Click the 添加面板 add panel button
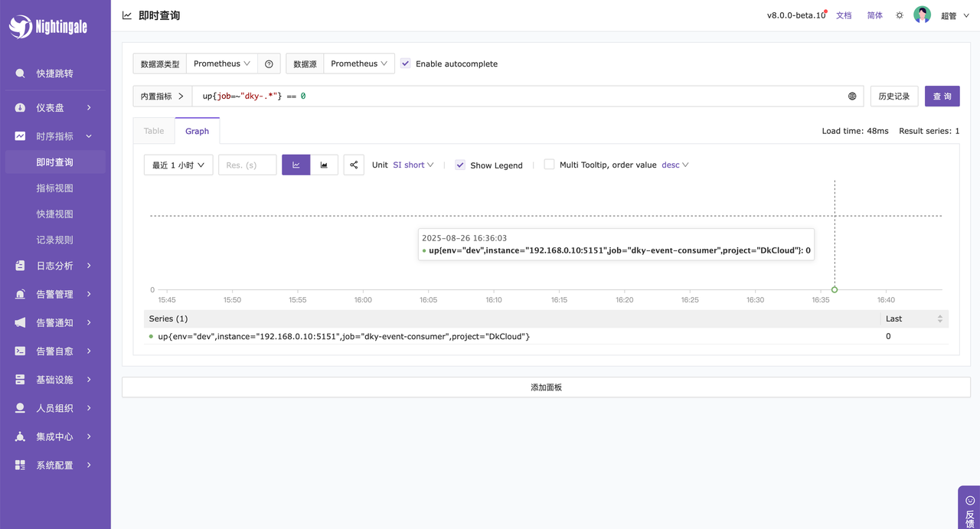The image size is (980, 529). pyautogui.click(x=546, y=387)
